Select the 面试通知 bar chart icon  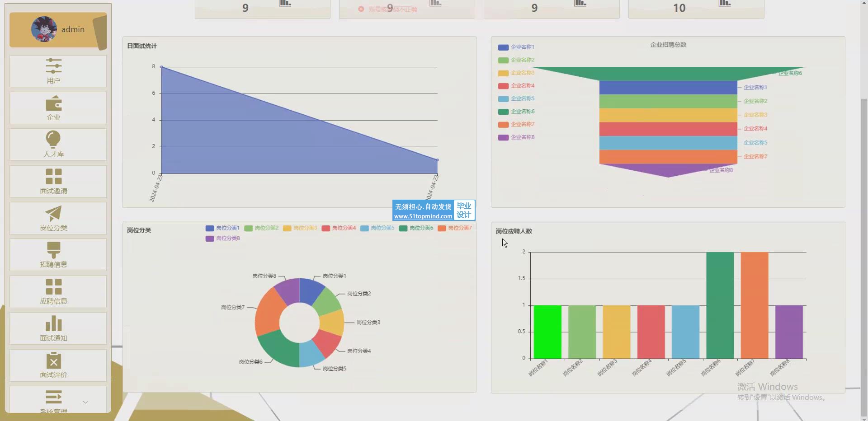coord(53,323)
